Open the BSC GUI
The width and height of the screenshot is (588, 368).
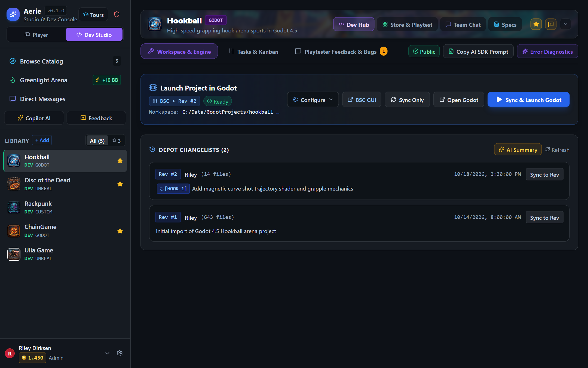pos(362,100)
